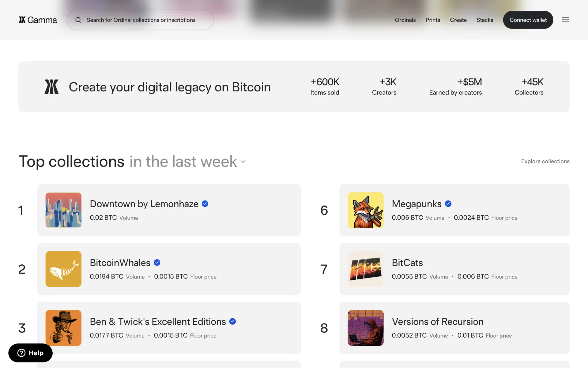Go to the Create page
This screenshot has height=368, width=588.
click(x=458, y=20)
